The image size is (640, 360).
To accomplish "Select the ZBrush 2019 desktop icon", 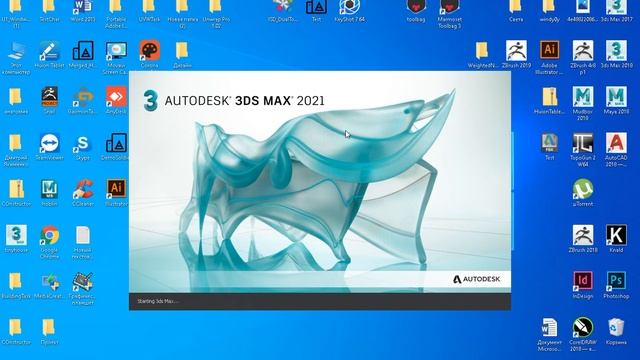I will [x=516, y=54].
